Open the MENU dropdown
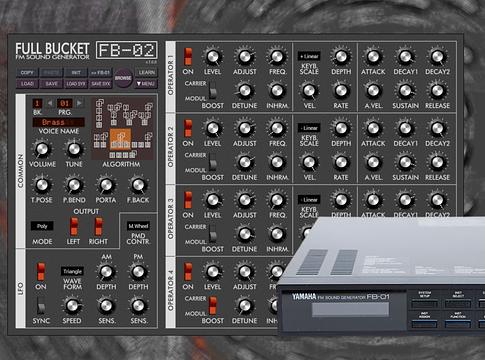This screenshot has width=485, height=360. pos(146,84)
